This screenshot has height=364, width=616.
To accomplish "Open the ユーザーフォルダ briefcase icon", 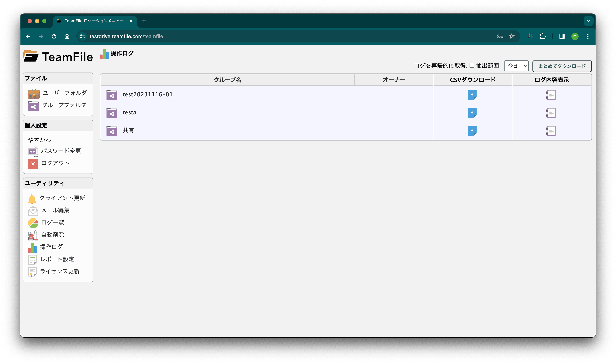I will (34, 94).
